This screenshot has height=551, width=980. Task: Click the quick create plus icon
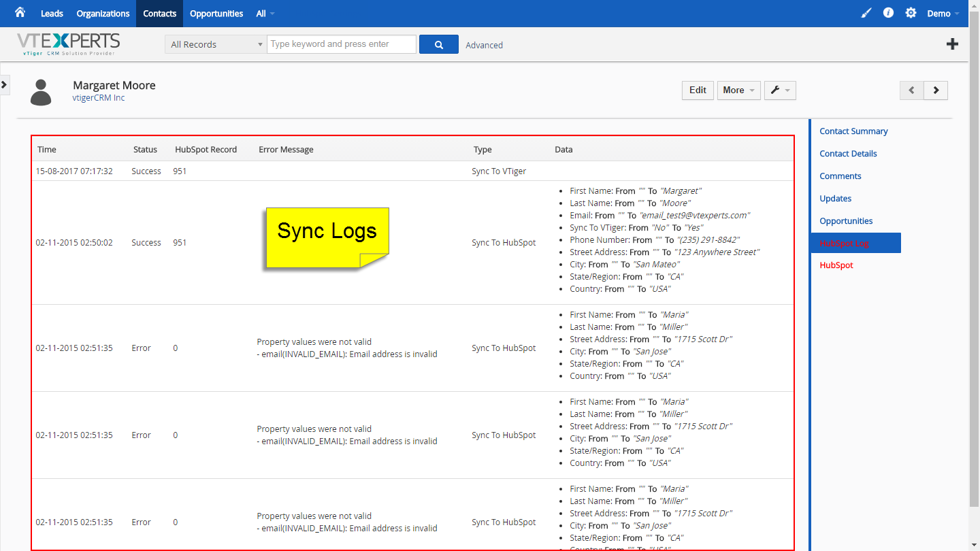(x=953, y=44)
